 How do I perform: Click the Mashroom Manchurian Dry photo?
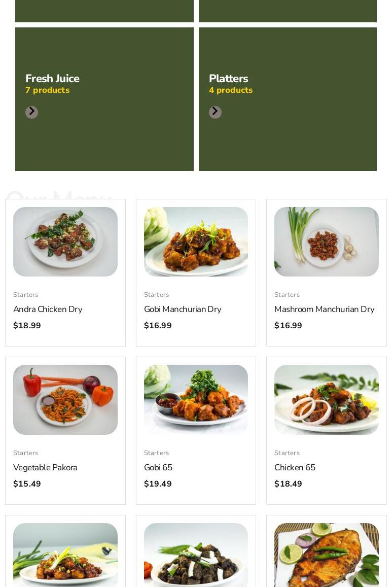(326, 241)
